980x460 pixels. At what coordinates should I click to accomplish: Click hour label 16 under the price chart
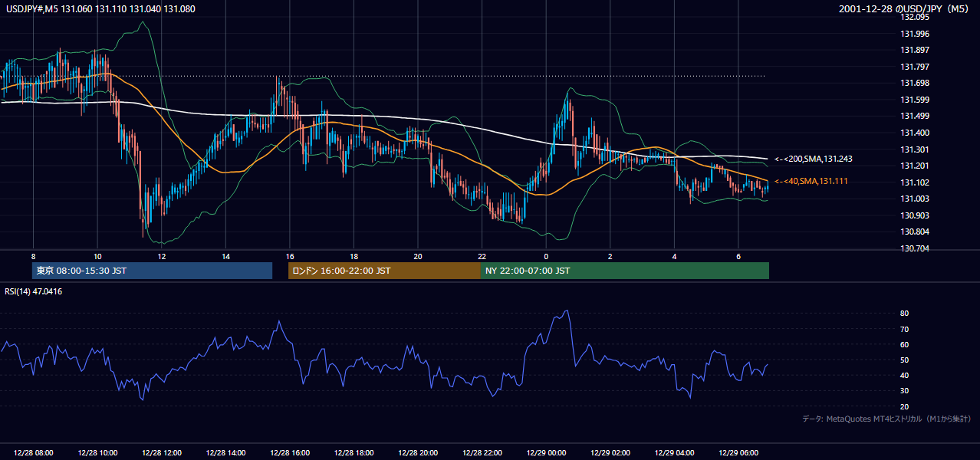[x=289, y=256]
